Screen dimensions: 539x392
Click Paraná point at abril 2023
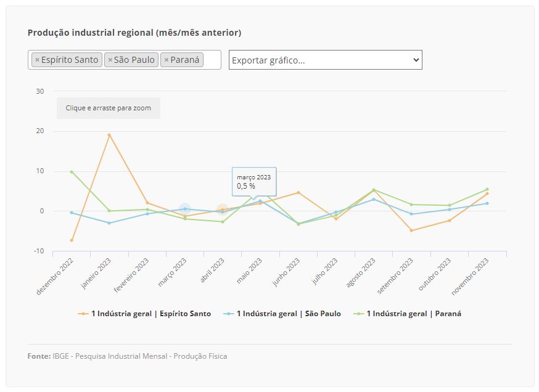[x=223, y=222]
